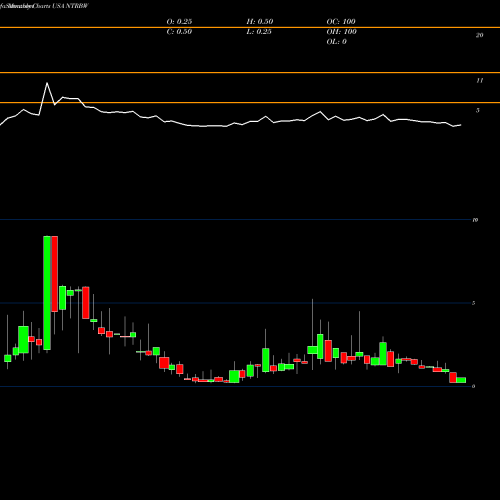500x500 pixels.
Task: Click the 'O: 0.25' open price label
Action: pyautogui.click(x=179, y=21)
